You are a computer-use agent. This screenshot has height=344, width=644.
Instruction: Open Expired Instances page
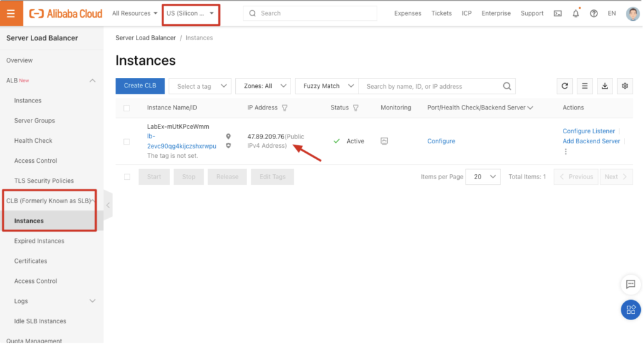coord(39,241)
